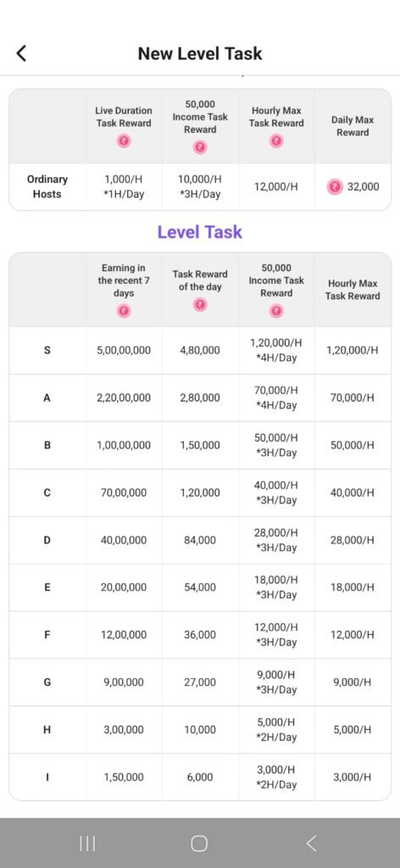Tap coin icon under top 50,000 Income Task Reward
The height and width of the screenshot is (868, 400).
click(200, 147)
